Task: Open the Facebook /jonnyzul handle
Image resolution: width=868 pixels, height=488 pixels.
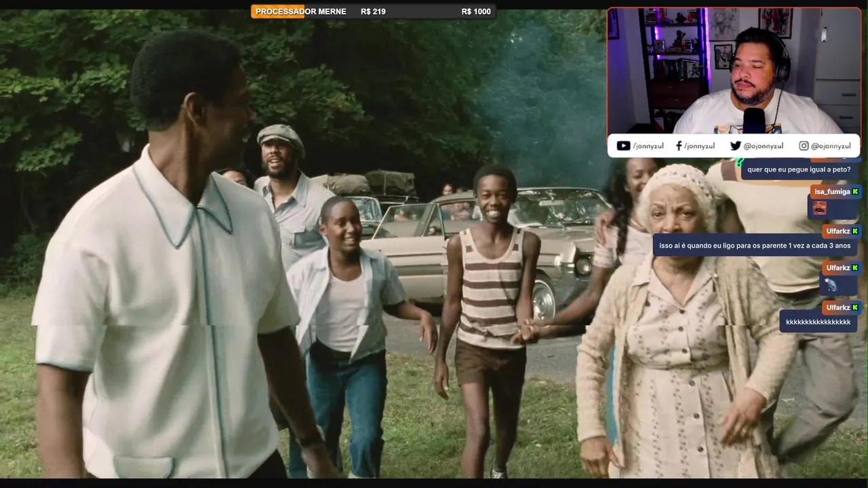Action: pos(699,146)
